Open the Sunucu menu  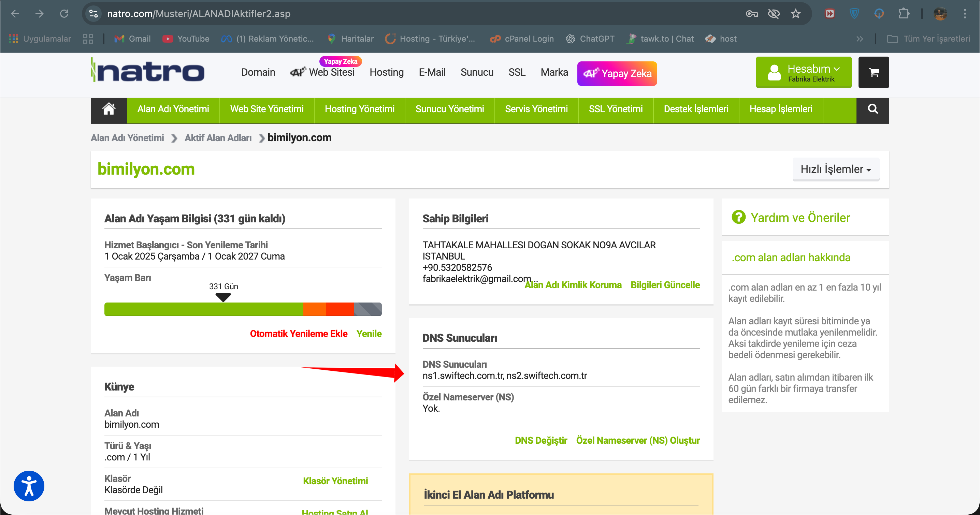click(x=477, y=72)
